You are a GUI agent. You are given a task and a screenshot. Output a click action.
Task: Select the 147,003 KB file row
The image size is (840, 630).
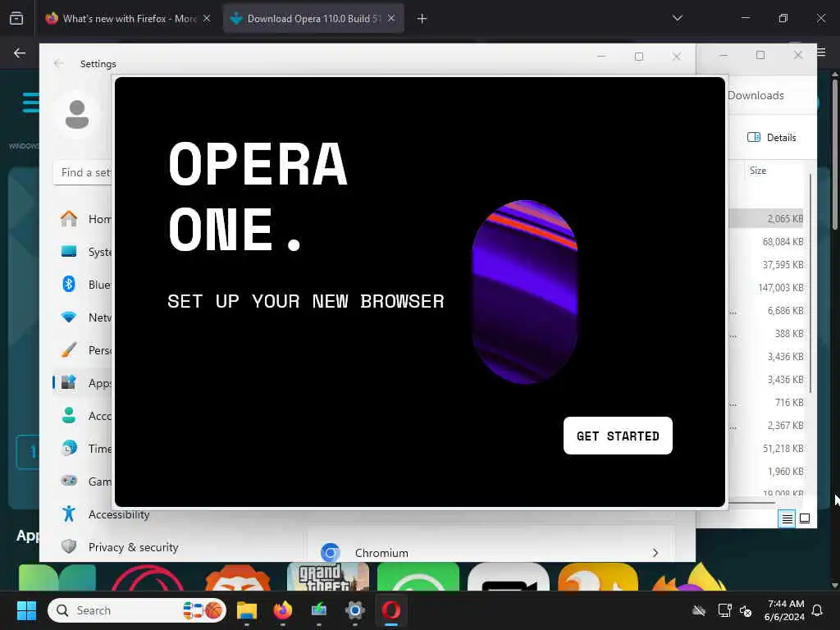767,288
